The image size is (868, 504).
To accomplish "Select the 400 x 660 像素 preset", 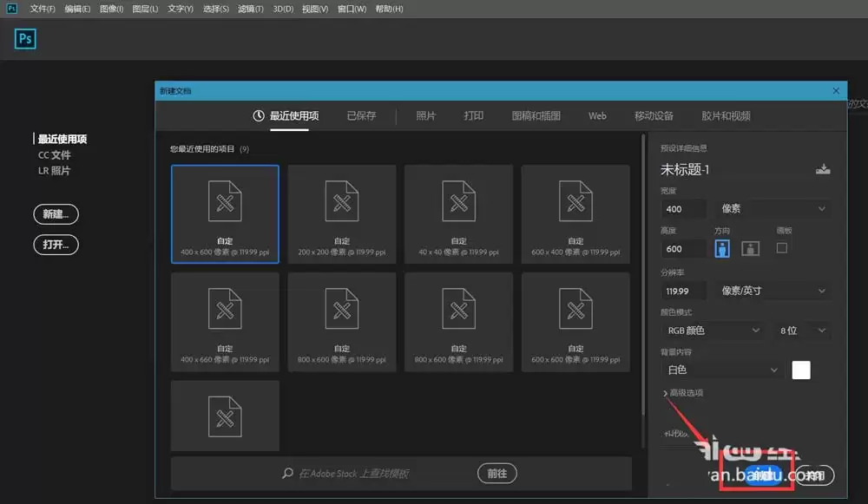I will pyautogui.click(x=225, y=322).
